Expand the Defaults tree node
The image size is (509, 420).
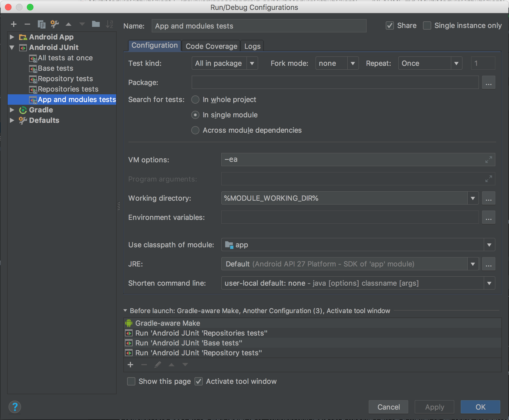(x=12, y=120)
